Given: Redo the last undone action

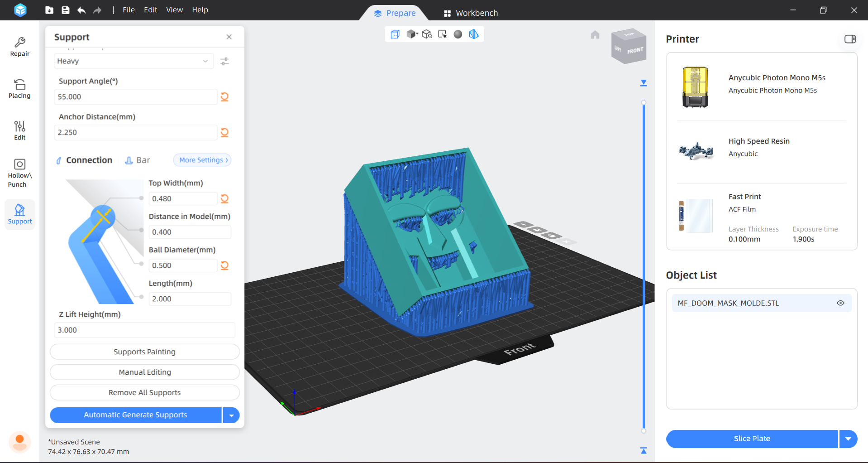Looking at the screenshot, I should pyautogui.click(x=97, y=10).
